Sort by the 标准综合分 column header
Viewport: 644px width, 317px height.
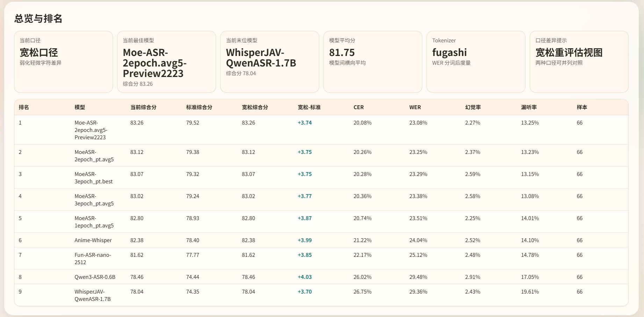point(199,107)
